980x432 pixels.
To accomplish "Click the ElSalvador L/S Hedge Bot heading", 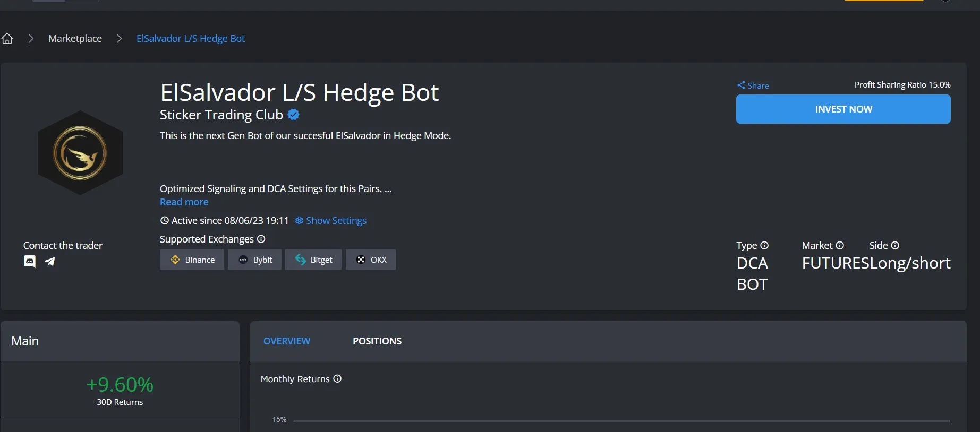I will (300, 93).
